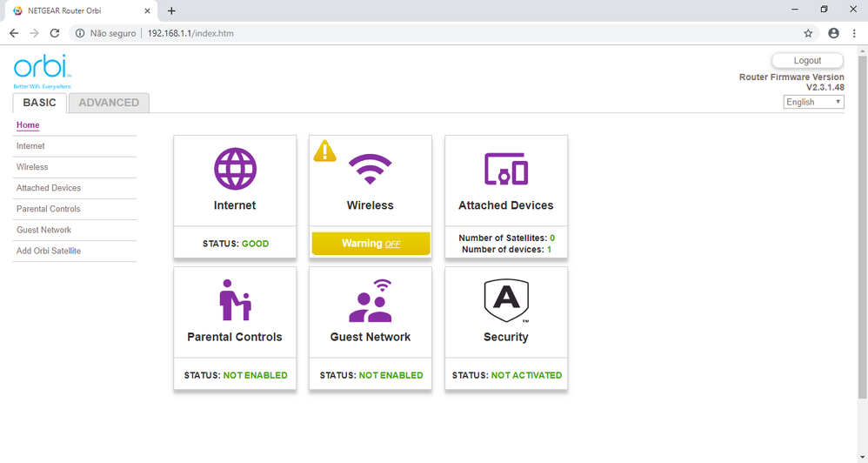Viewport: 868px width, 463px height.
Task: Select the BASIC tab
Action: 39,103
